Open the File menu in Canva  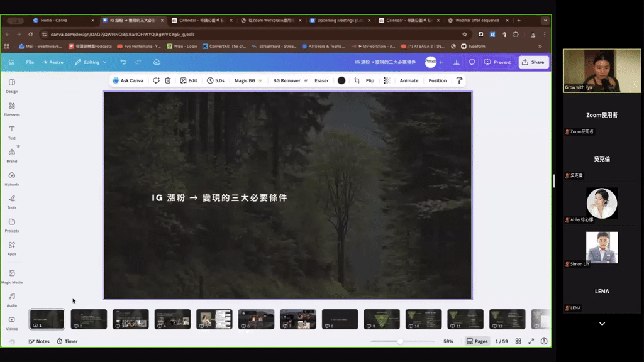[30, 62]
